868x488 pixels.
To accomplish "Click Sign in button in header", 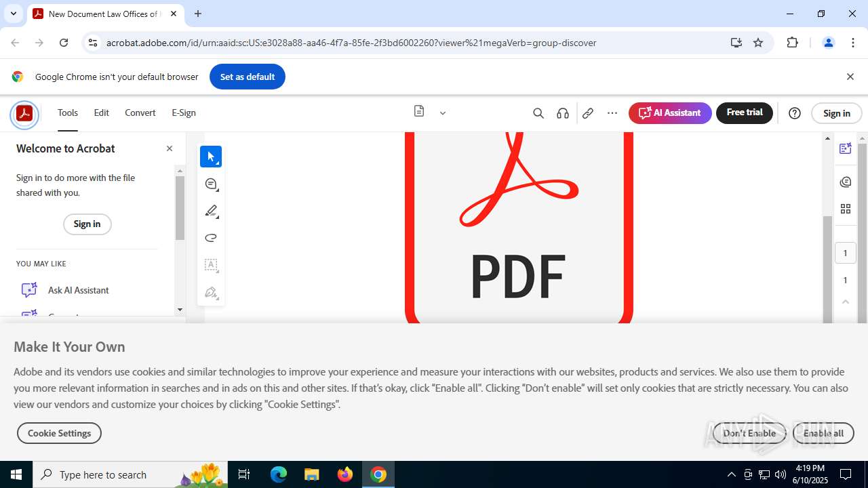I will point(836,113).
